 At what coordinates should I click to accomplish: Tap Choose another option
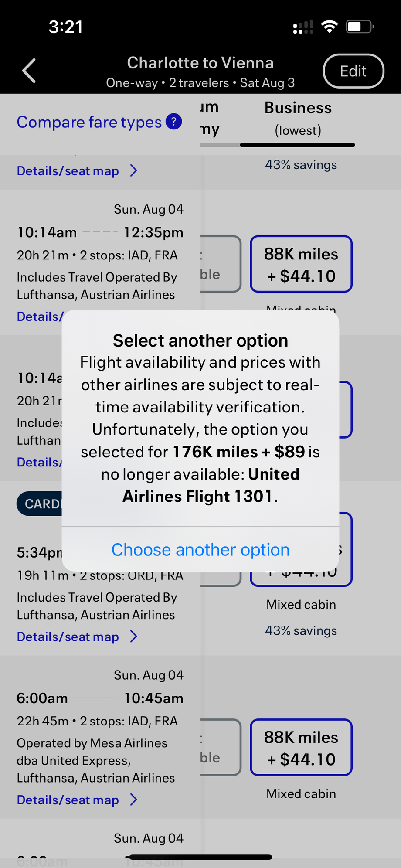(x=200, y=550)
